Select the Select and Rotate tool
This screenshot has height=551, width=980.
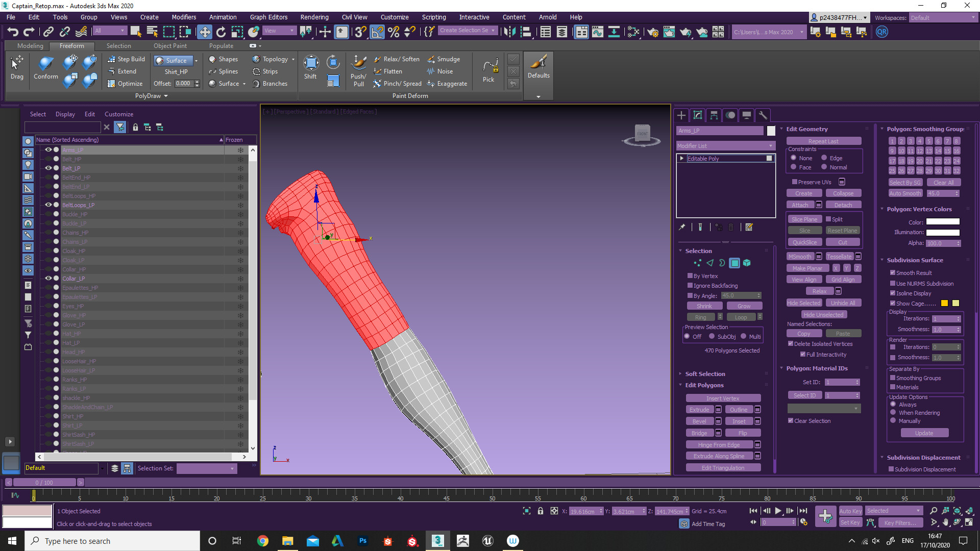[x=221, y=32]
